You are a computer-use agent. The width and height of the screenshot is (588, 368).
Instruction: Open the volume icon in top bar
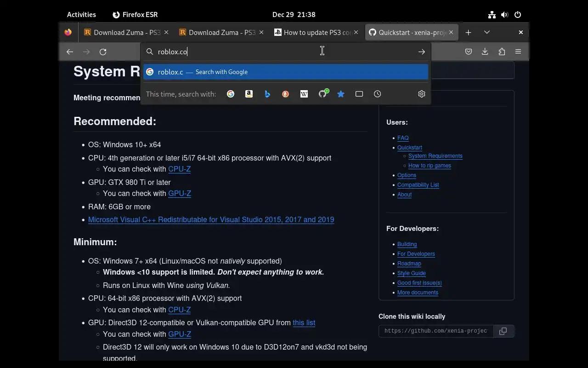pyautogui.click(x=505, y=15)
